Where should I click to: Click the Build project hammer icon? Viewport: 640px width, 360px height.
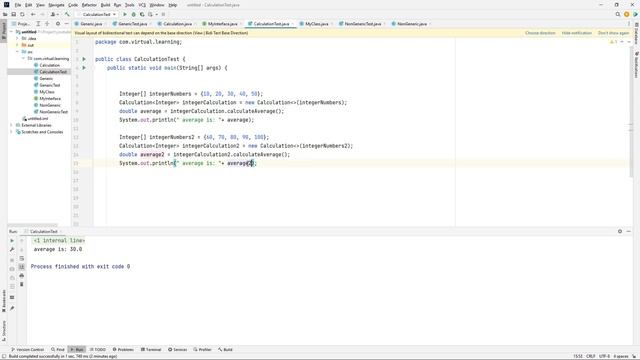coord(67,14)
